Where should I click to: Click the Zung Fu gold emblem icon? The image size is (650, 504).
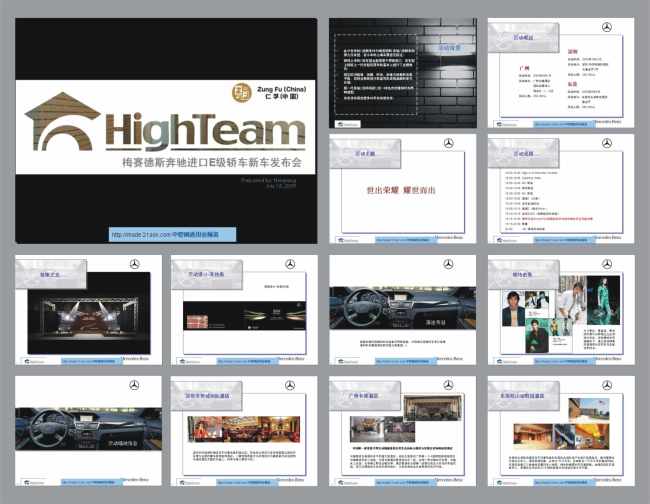243,94
